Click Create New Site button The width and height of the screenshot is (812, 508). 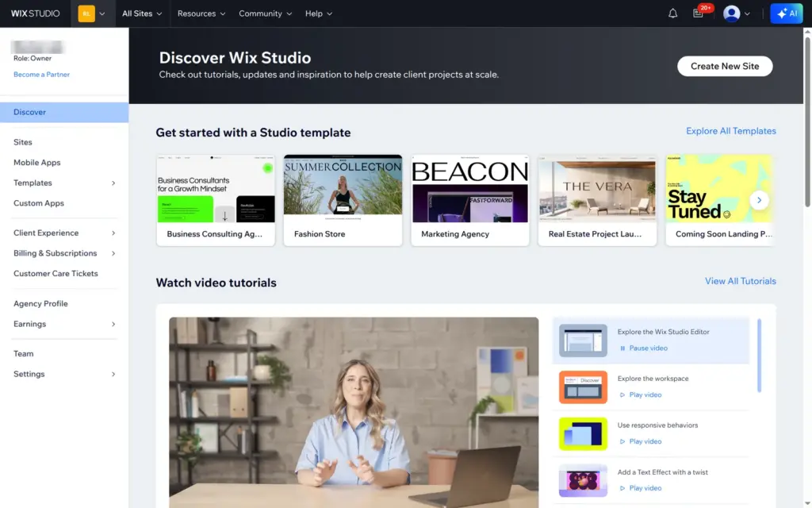[x=725, y=66]
